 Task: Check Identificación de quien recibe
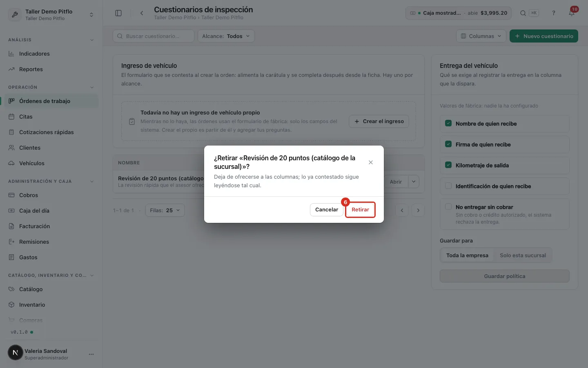pos(448,186)
